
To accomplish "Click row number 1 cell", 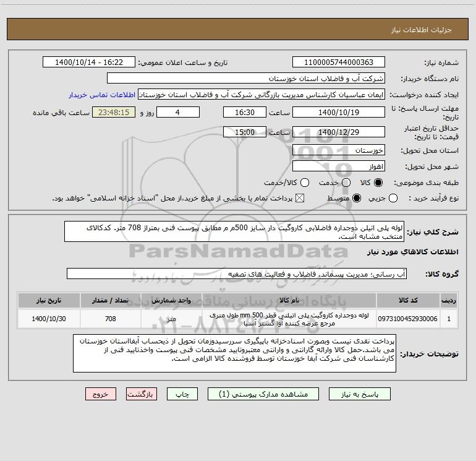I will pos(449,319).
